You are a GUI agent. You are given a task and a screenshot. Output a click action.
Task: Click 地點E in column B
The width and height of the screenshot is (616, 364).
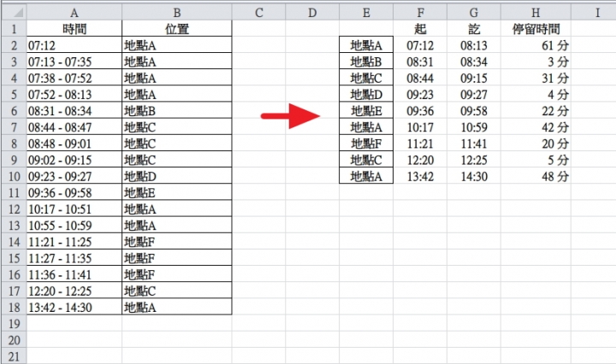177,192
